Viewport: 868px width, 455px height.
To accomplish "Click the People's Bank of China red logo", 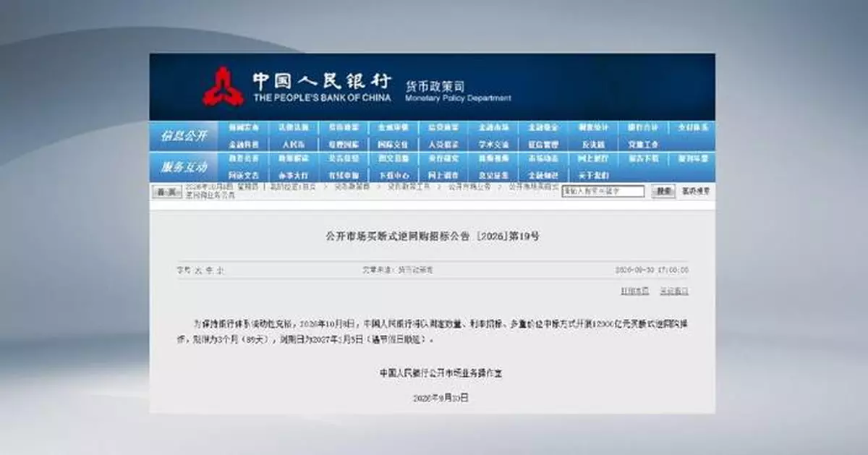I will [222, 86].
